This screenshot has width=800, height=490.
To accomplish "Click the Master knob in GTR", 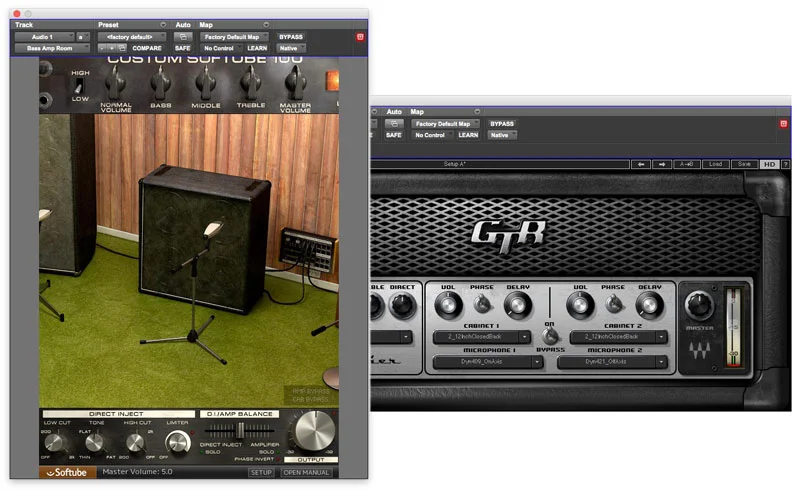I will (x=699, y=305).
